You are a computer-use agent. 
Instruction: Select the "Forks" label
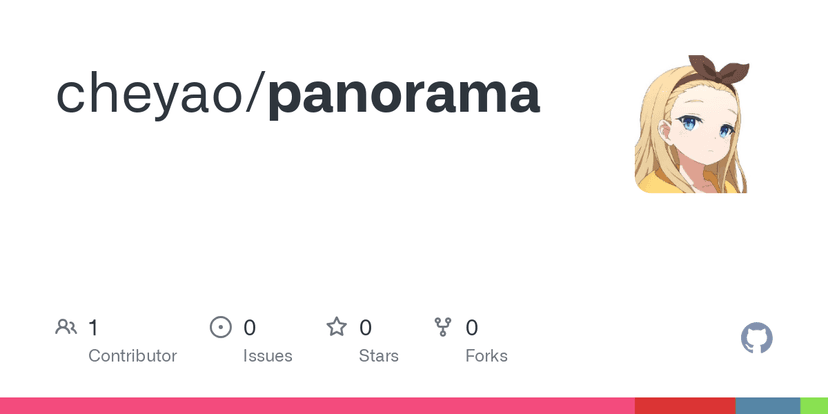(x=486, y=356)
